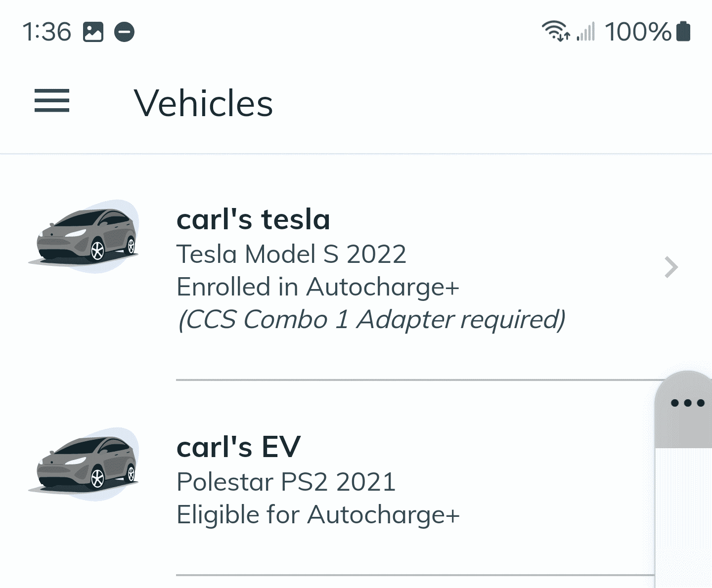The height and width of the screenshot is (588, 712).
Task: Tap the image notification icon in status bar
Action: tap(93, 32)
